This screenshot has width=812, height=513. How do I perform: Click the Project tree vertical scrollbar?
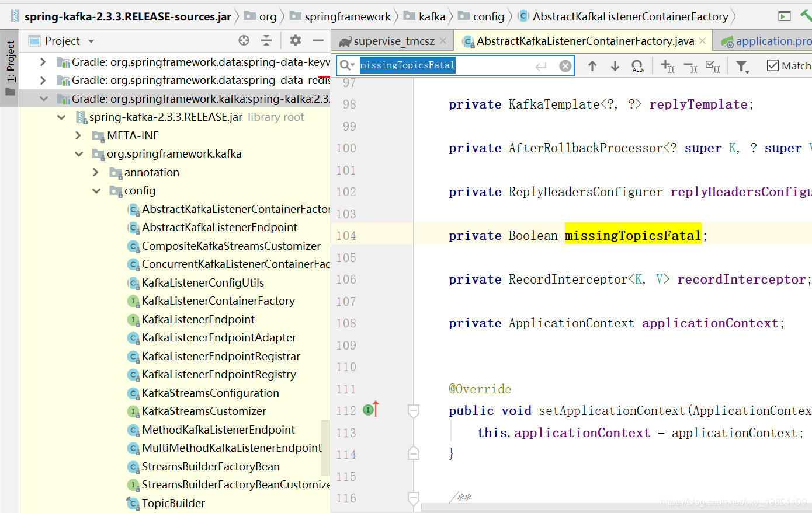coord(325,448)
